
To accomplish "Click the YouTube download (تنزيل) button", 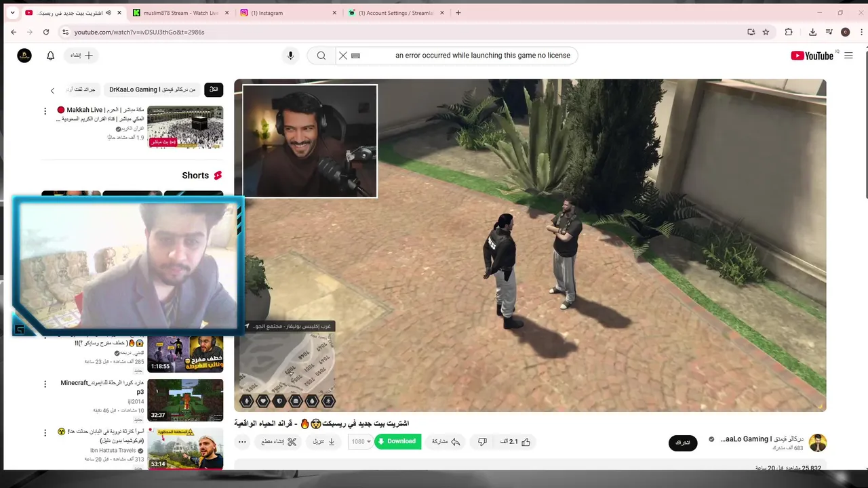I will (324, 442).
